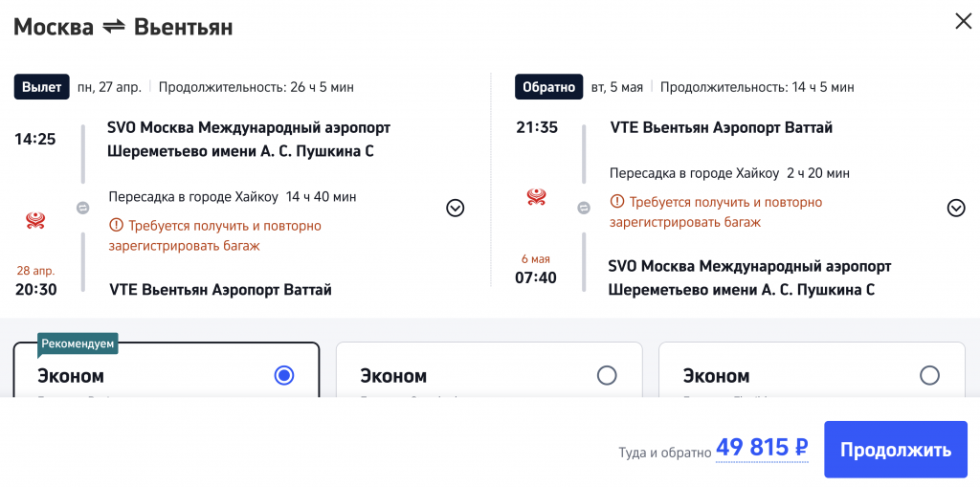Click outbound baggage re-check warning icon
Screen dimensions: 980x487
(117, 226)
